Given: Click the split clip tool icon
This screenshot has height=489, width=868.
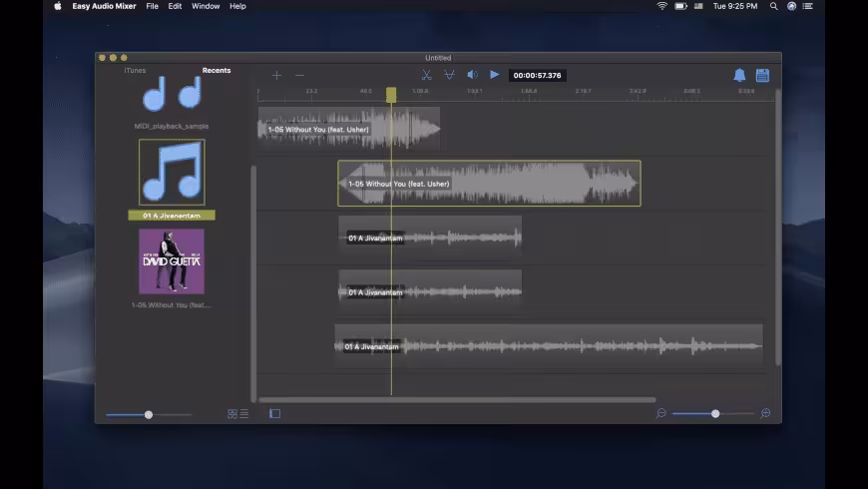Looking at the screenshot, I should (450, 75).
